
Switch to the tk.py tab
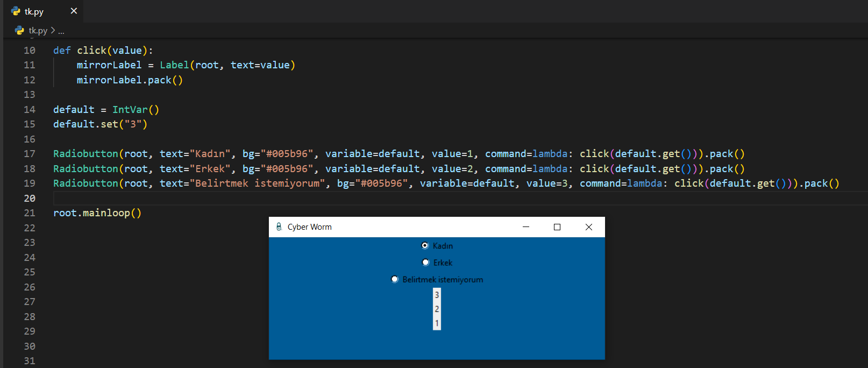click(x=34, y=11)
